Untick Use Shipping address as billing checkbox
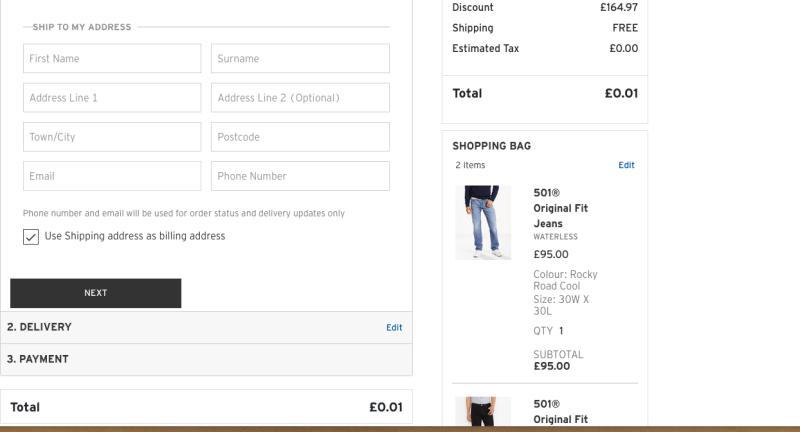The image size is (800, 432). coord(31,237)
